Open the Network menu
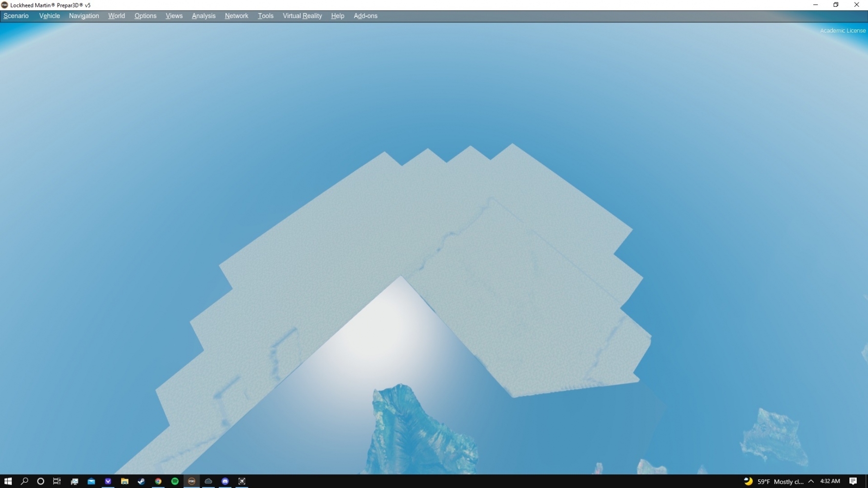The width and height of the screenshot is (868, 488). click(x=236, y=16)
